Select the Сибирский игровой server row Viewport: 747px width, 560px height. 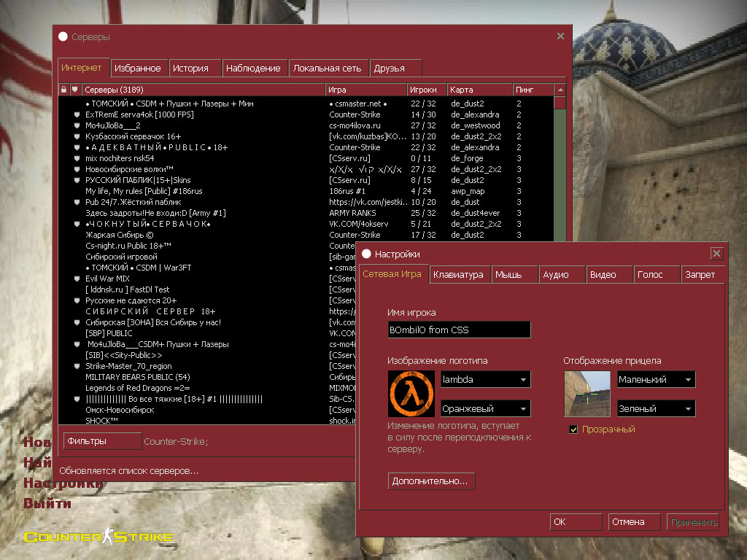(206, 257)
